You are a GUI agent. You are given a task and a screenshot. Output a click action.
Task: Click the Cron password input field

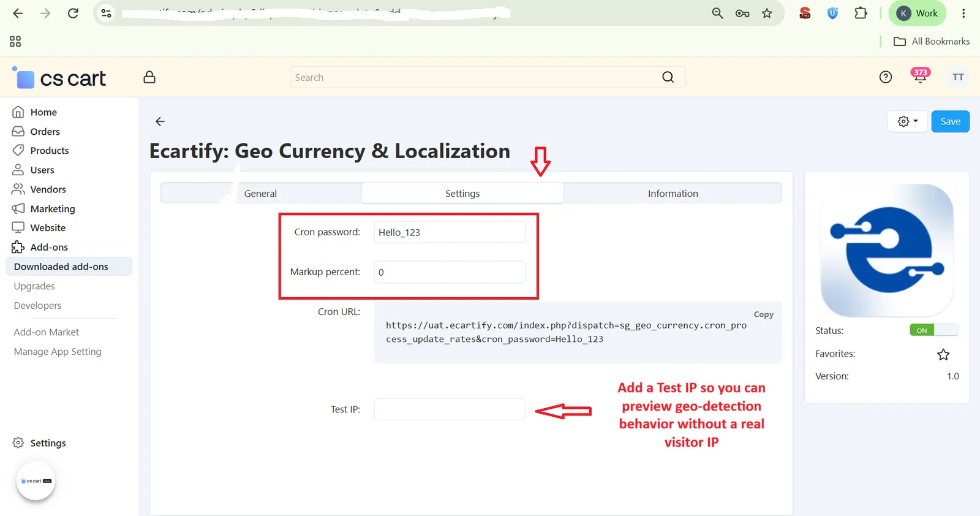click(x=450, y=232)
